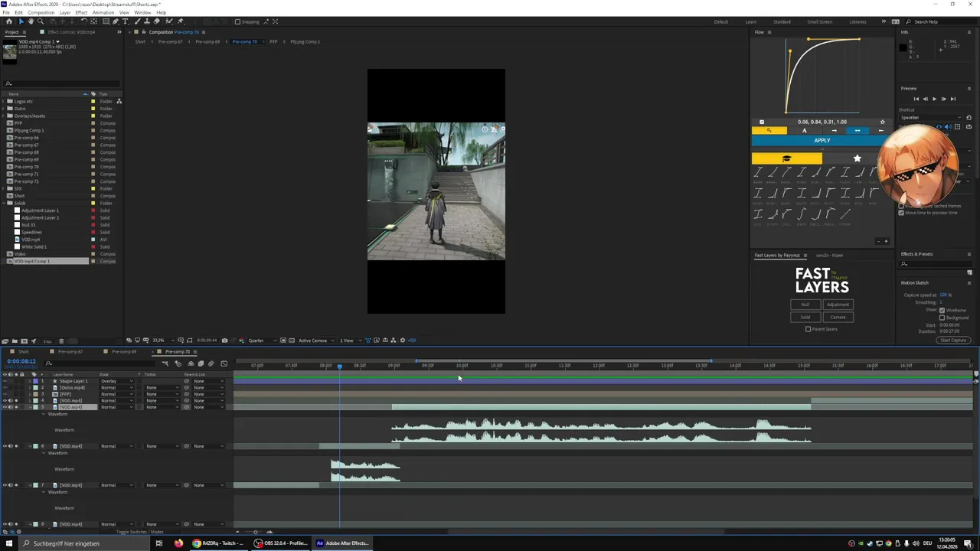This screenshot has width=980, height=551.
Task: Select the Brush tool
Action: pos(137,21)
